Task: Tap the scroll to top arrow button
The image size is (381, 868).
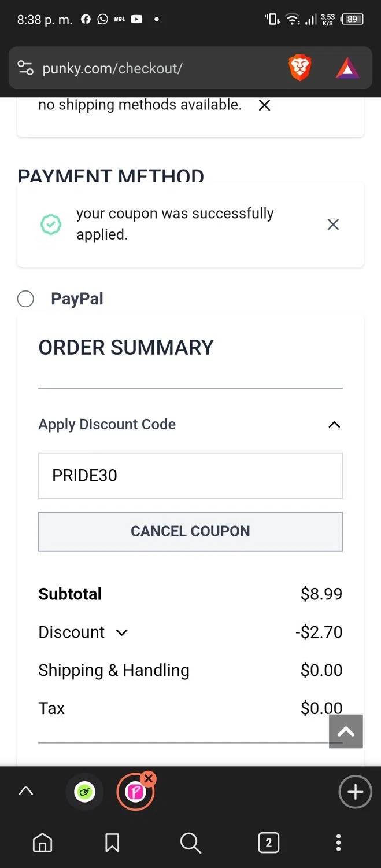Action: (x=345, y=731)
